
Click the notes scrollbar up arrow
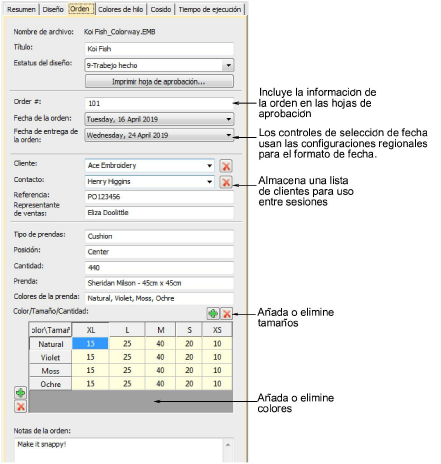(228, 445)
